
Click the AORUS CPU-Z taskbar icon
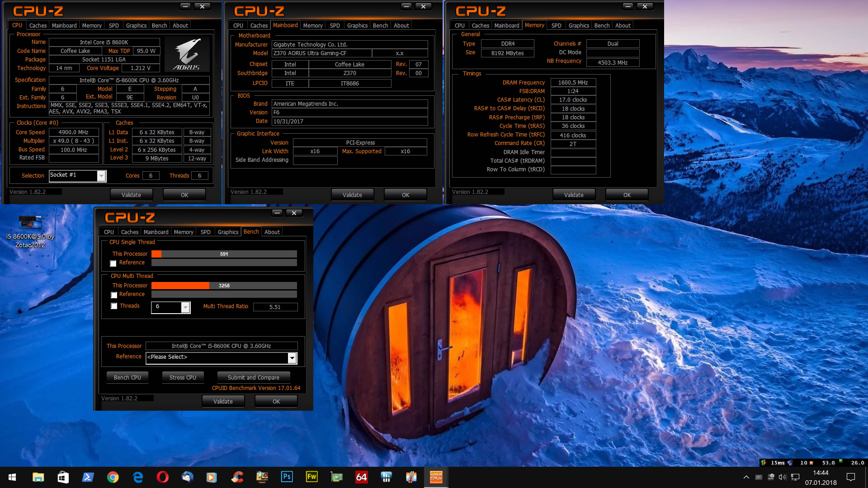click(x=436, y=477)
